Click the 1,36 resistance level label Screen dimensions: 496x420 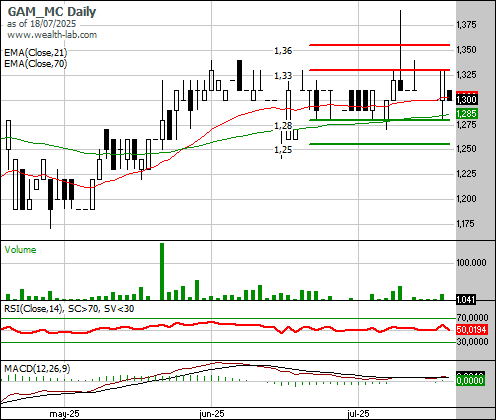pos(283,51)
